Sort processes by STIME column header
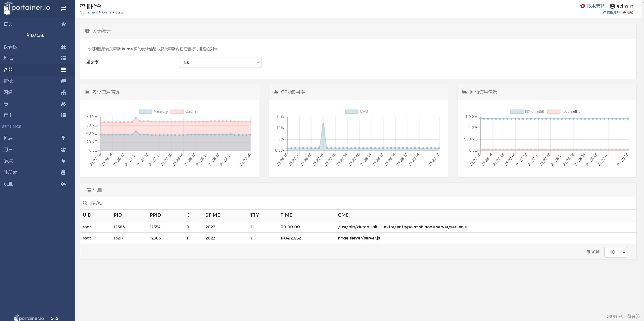Image resolution: width=644 pixels, height=321 pixels. point(213,215)
